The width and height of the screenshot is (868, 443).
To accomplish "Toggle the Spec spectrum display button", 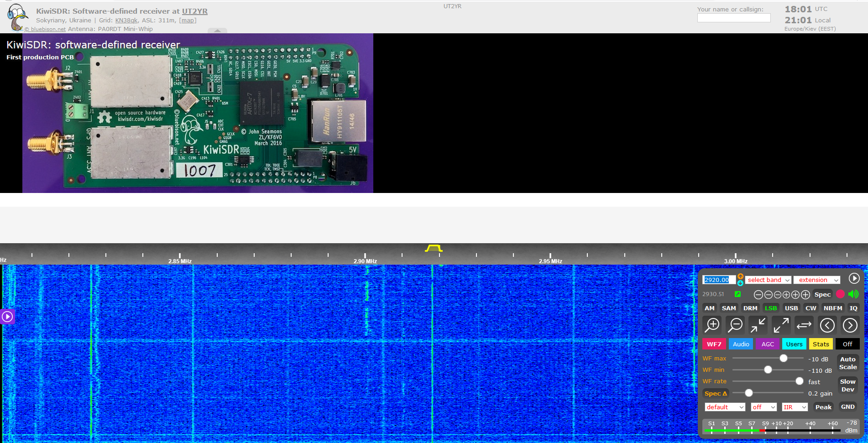I will click(x=822, y=294).
